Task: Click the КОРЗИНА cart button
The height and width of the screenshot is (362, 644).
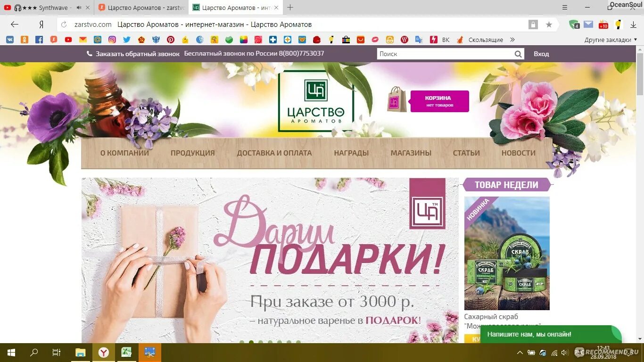Action: coord(439,101)
